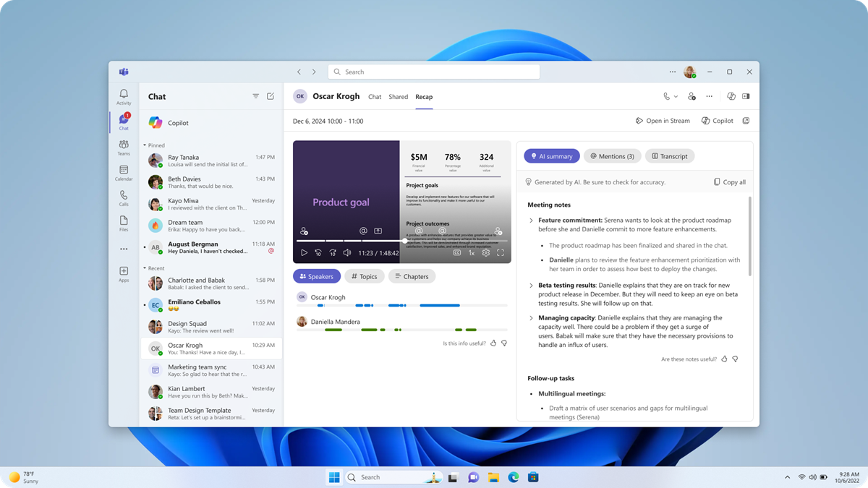Open August Bergman chat
Screen dimensions: 868x488
[x=211, y=247]
